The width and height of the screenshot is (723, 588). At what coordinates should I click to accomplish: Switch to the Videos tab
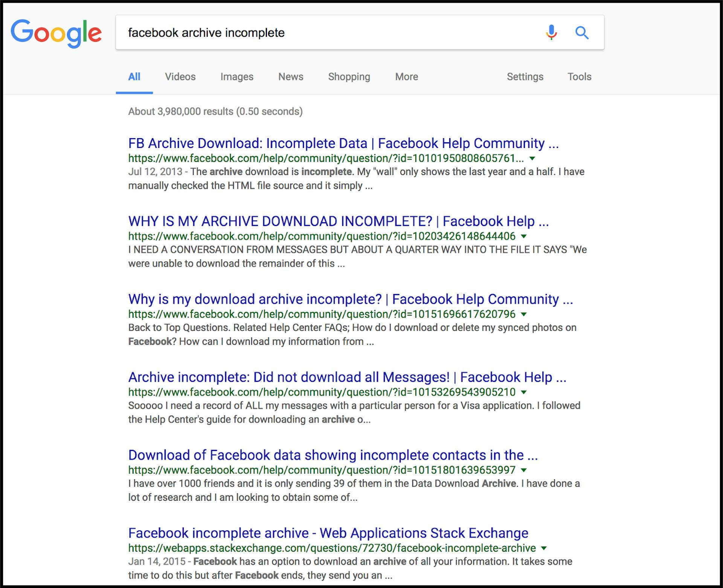180,77
